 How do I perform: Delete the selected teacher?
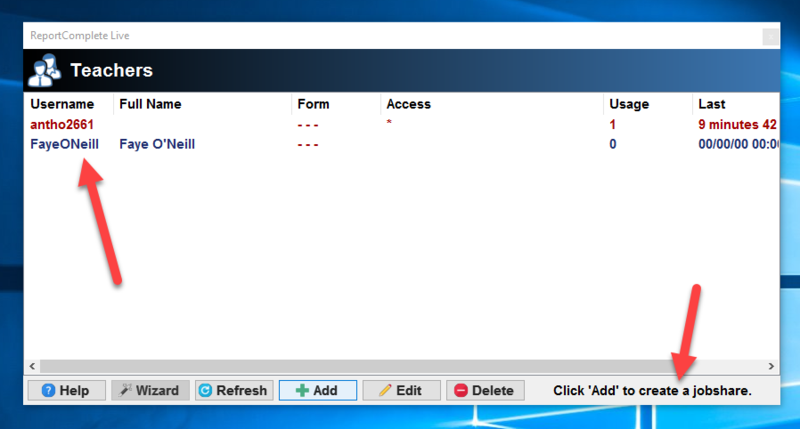point(485,390)
